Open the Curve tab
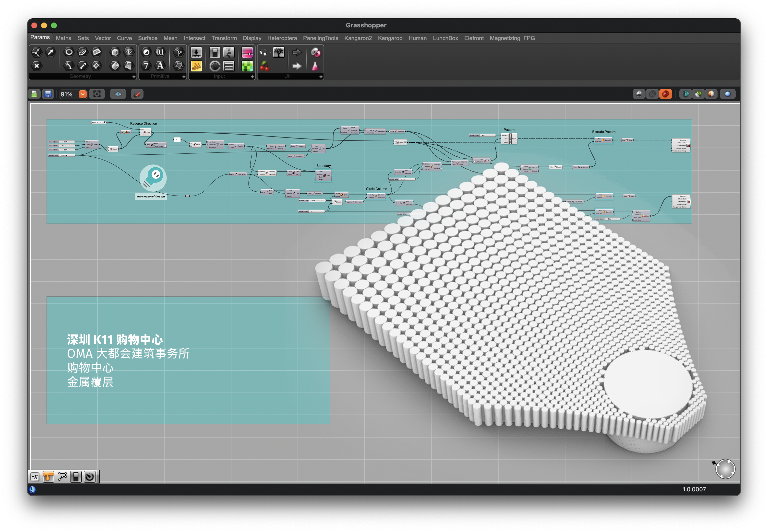Image resolution: width=768 pixels, height=532 pixels. (124, 38)
